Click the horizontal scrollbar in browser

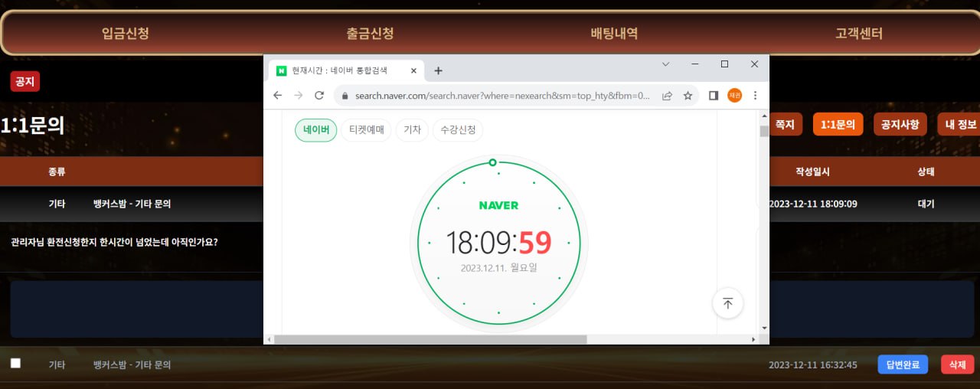[x=430, y=339]
